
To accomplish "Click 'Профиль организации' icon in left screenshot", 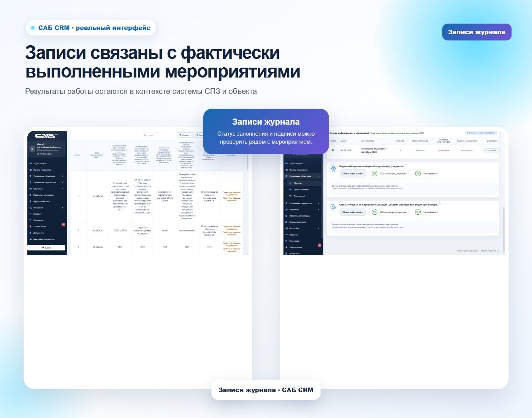I will (x=31, y=195).
